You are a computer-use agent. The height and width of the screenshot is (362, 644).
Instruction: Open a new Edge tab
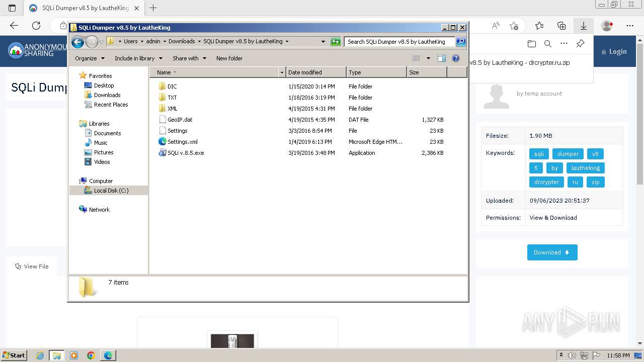(153, 8)
